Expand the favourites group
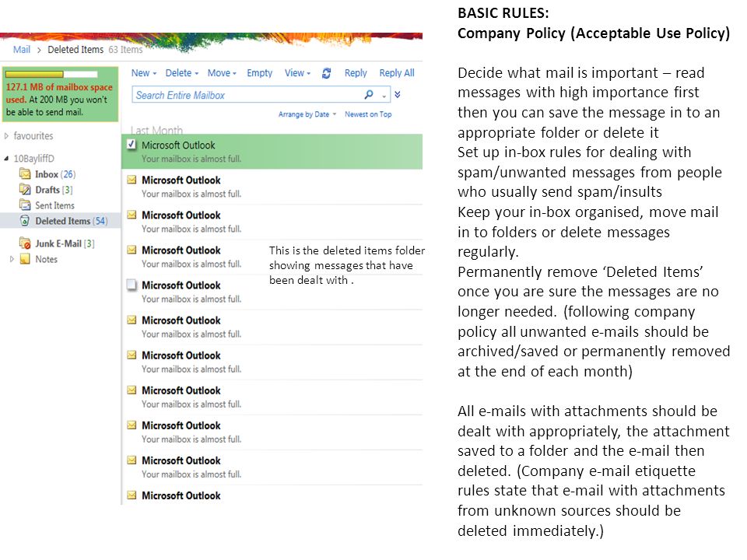Screen dimensions: 747x560 click(6, 135)
